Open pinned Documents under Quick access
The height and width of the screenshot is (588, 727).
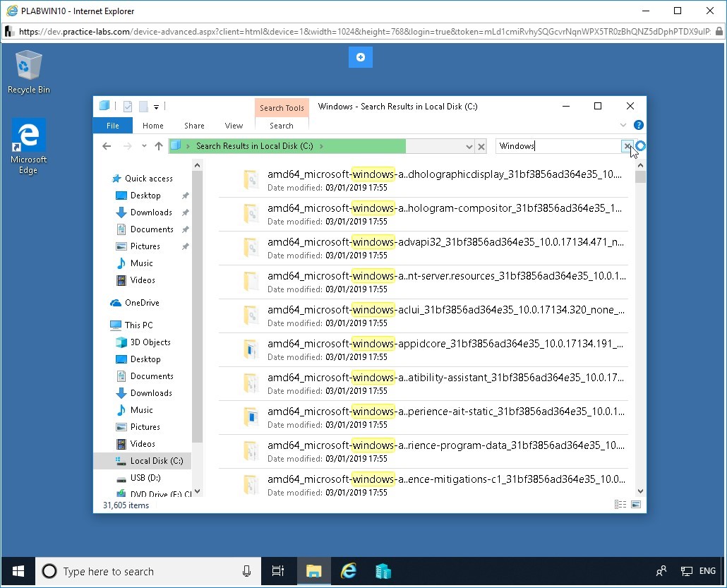click(x=152, y=229)
